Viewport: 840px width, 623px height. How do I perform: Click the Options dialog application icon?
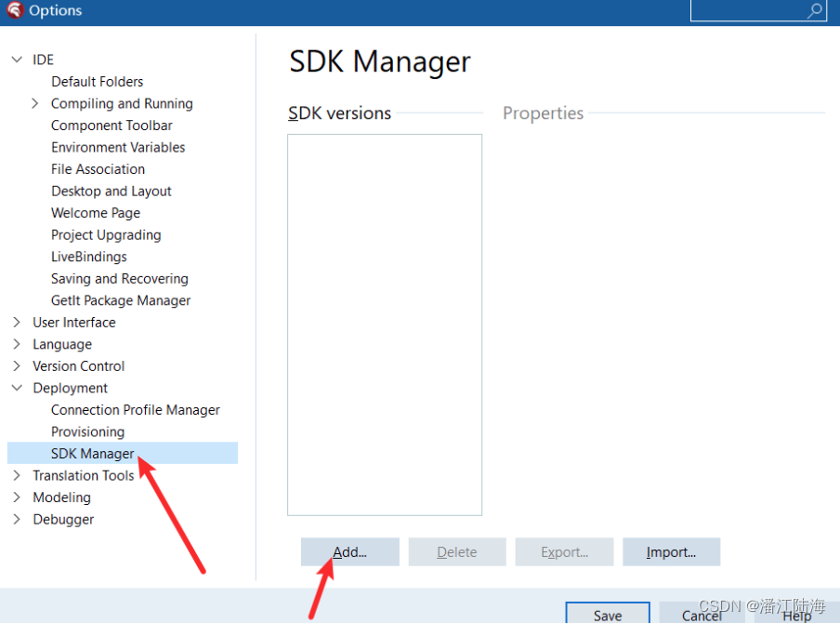pyautogui.click(x=13, y=12)
